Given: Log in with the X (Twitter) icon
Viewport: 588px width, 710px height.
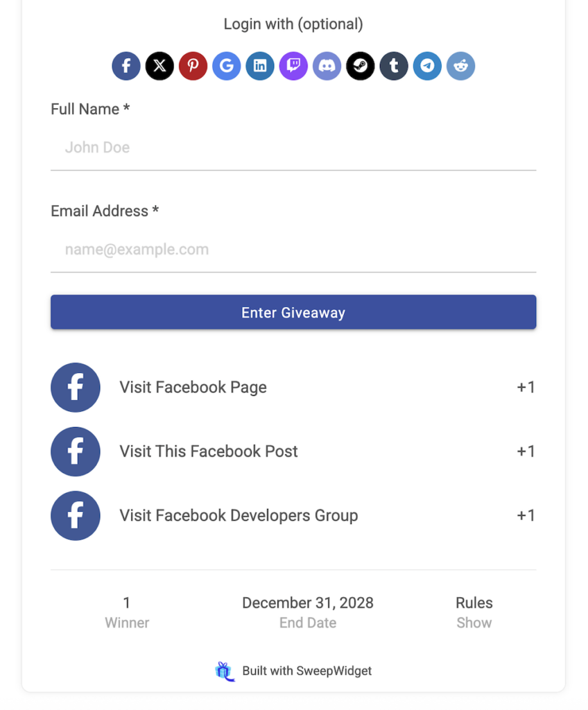Looking at the screenshot, I should pos(159,67).
